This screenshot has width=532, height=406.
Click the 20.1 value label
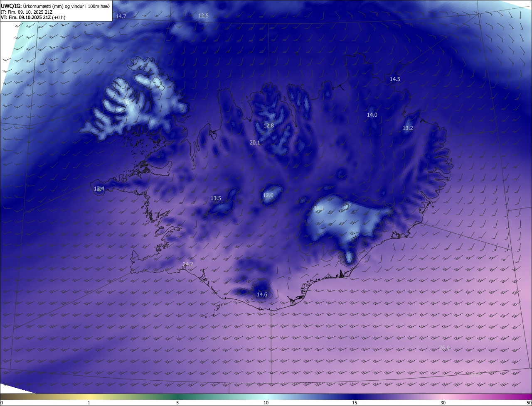click(255, 142)
